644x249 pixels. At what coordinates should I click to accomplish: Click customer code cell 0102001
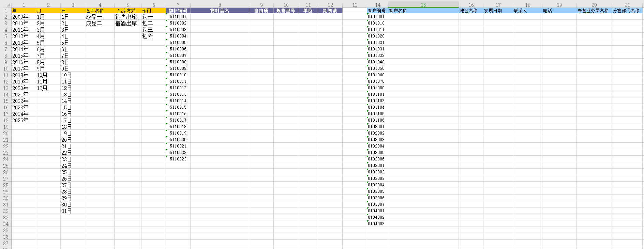(x=378, y=127)
